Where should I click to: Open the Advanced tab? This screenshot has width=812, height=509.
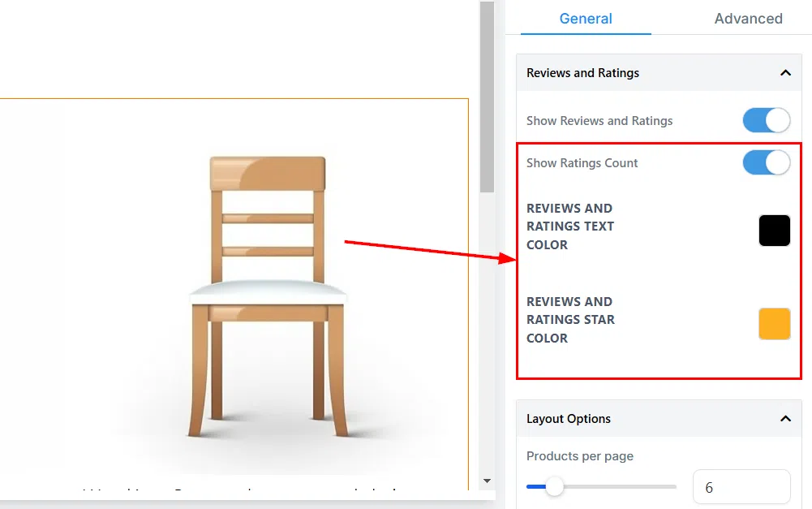(x=748, y=19)
